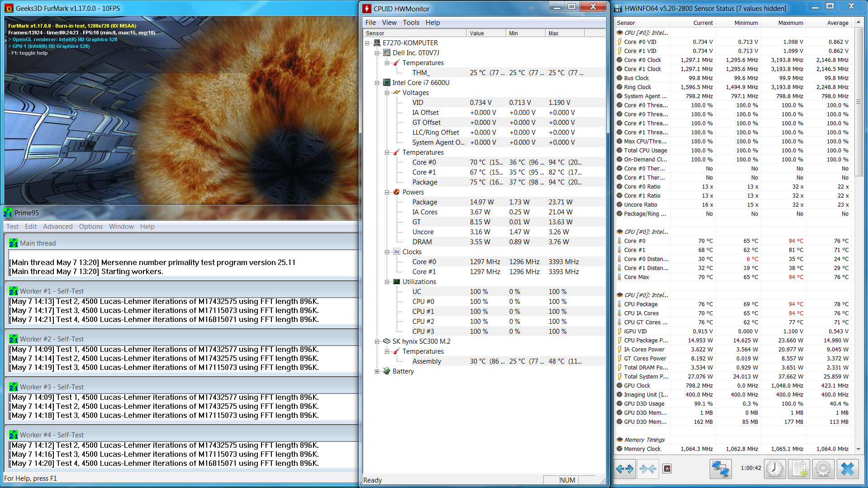Click the Worker #1 window icon
This screenshot has height=488, width=868.
14,291
